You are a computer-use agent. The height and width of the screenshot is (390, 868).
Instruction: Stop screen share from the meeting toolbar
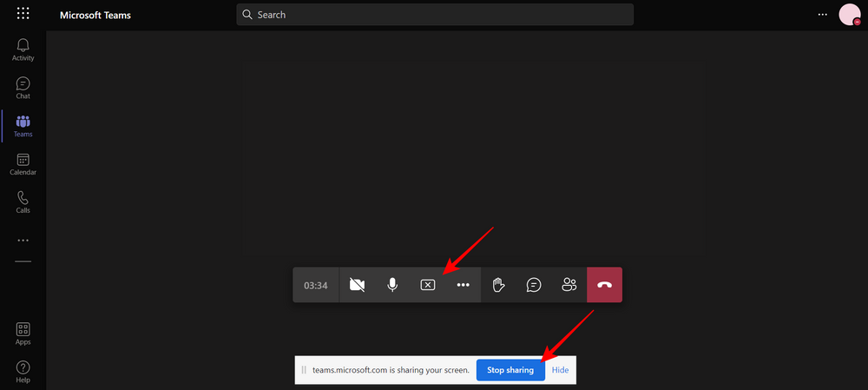click(x=427, y=285)
